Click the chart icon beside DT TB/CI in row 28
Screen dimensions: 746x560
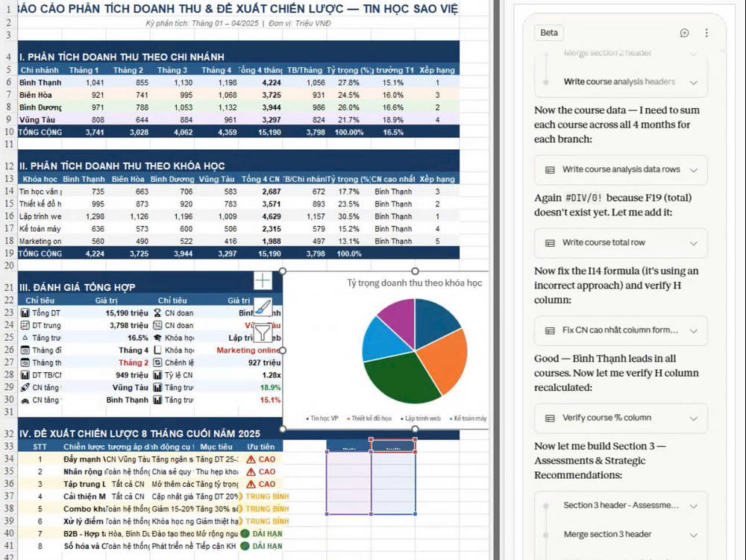25,374
